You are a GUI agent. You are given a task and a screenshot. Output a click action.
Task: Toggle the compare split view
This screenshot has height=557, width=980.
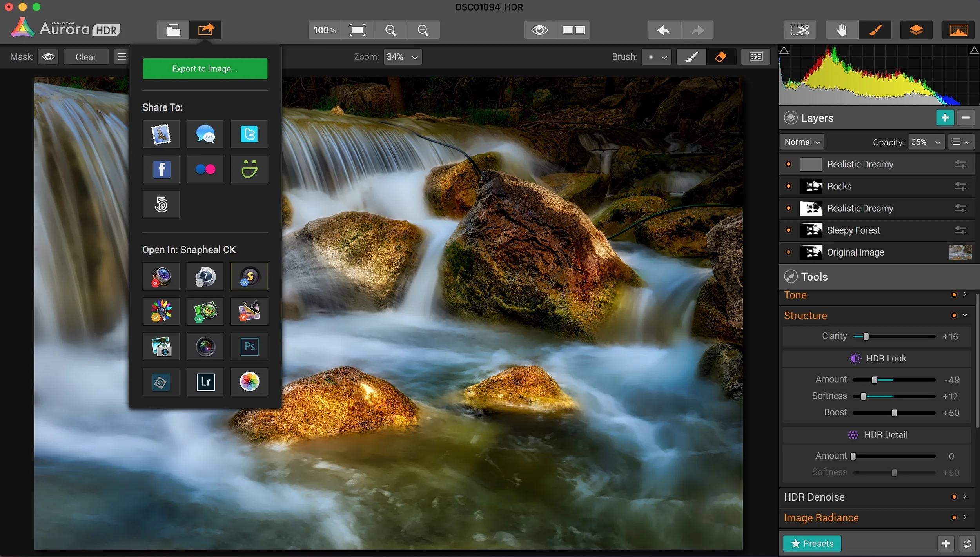[573, 30]
